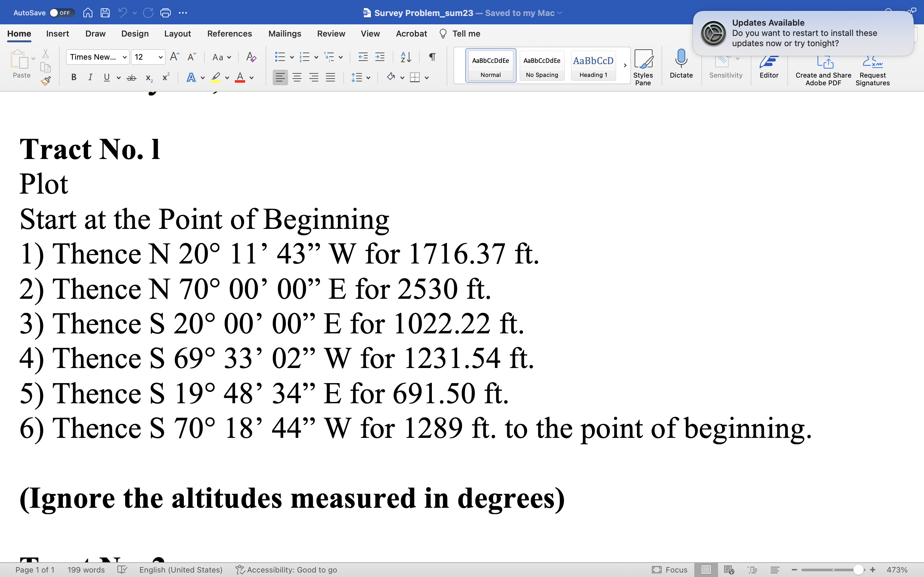Click the Print icon in title bar
The width and height of the screenshot is (924, 577).
tap(165, 13)
